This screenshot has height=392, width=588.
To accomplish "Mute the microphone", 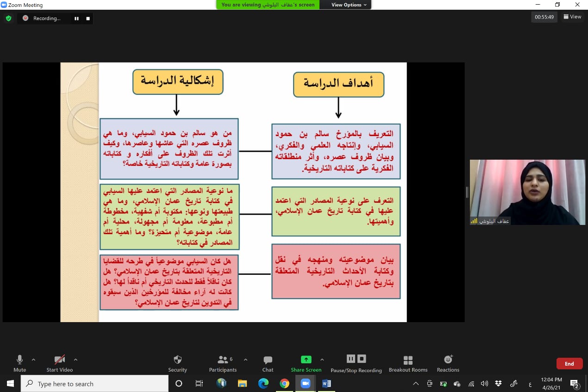I will tap(19, 363).
